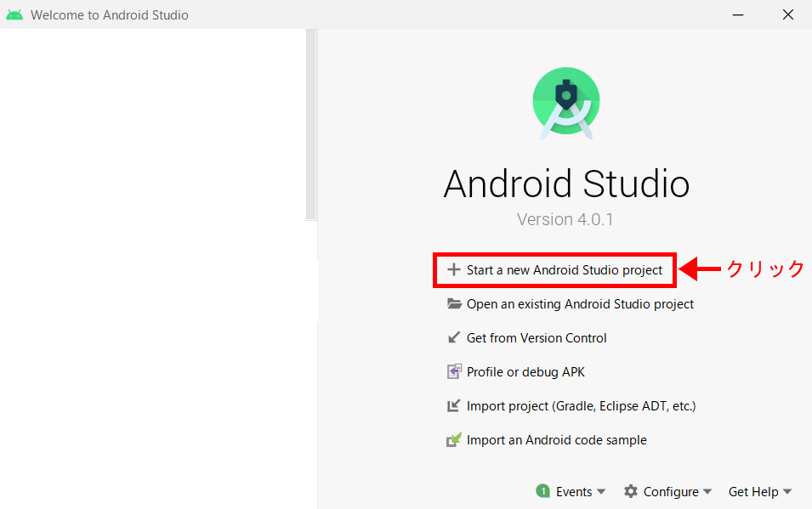Click the Version Control arrow icon
Viewport: 812px width, 509px height.
[x=454, y=337]
